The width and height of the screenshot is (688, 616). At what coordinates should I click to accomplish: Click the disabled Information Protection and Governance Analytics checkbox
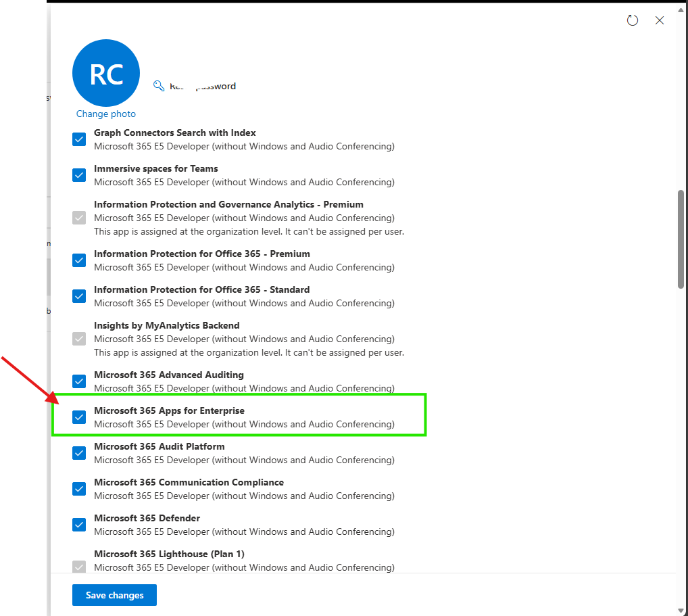tap(79, 218)
